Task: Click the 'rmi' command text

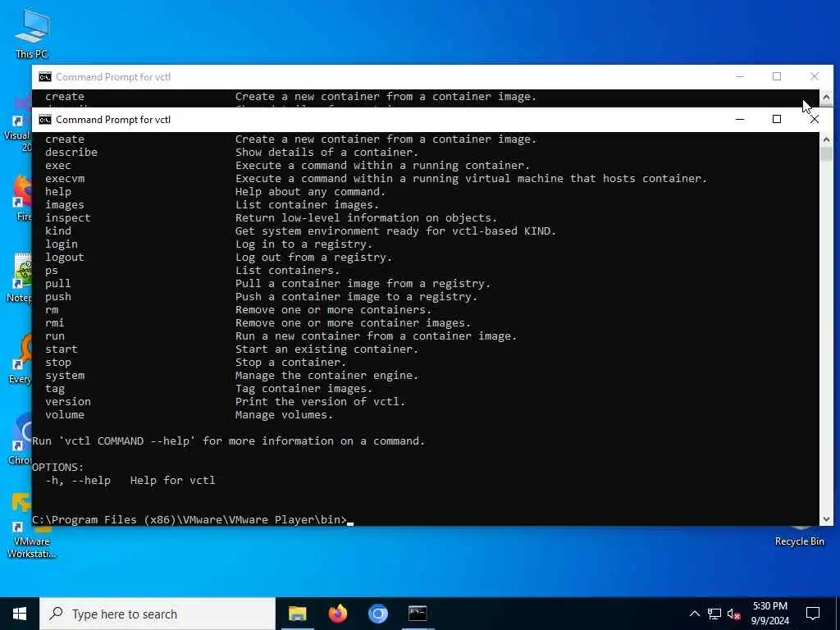Action: pyautogui.click(x=55, y=323)
